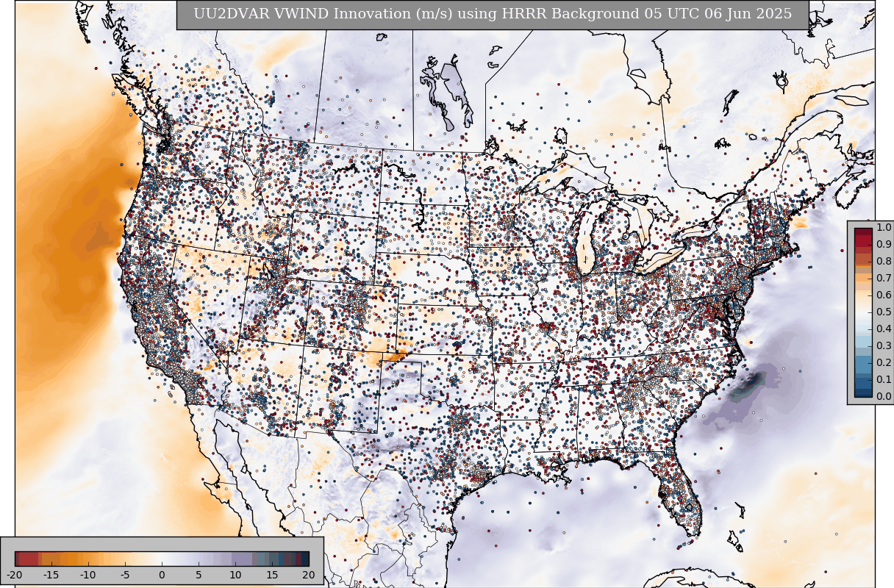Click the 0.0 label on vertical colorbar
Viewport: 894px width, 588px height.
tap(884, 397)
